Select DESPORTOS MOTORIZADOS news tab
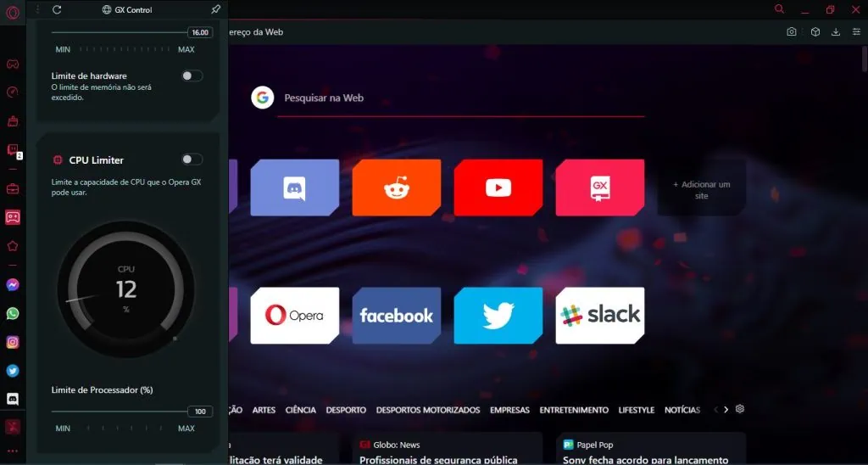Image resolution: width=868 pixels, height=465 pixels. 428,410
